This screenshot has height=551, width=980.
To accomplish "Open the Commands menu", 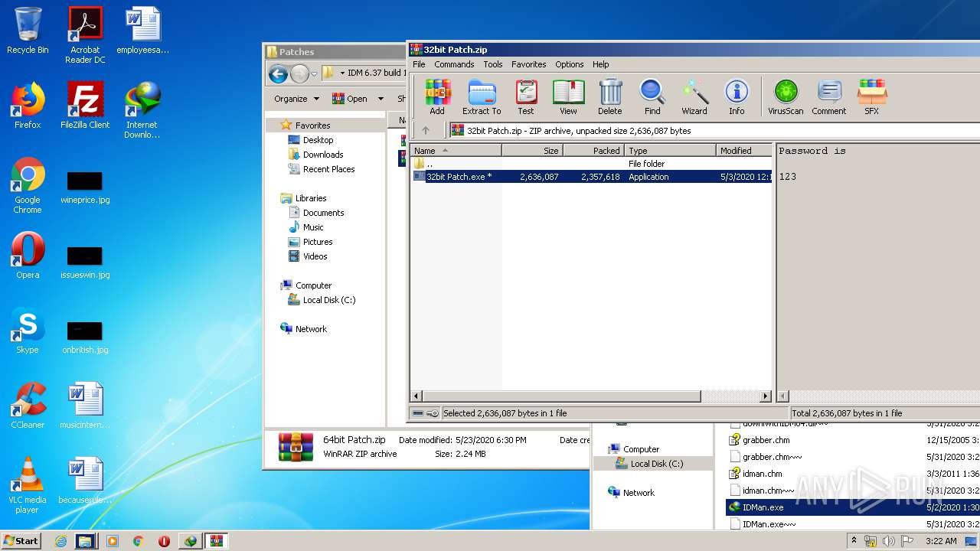I will 454,64.
